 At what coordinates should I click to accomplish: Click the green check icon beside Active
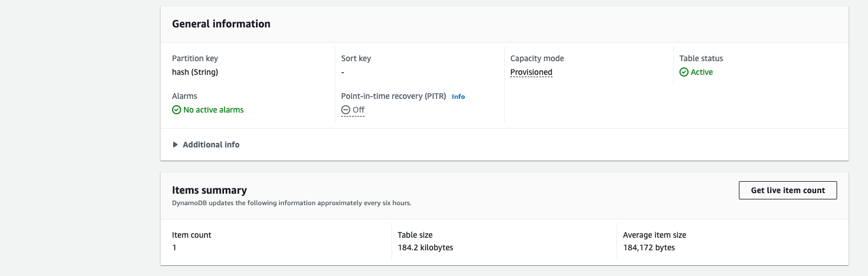[x=684, y=73]
